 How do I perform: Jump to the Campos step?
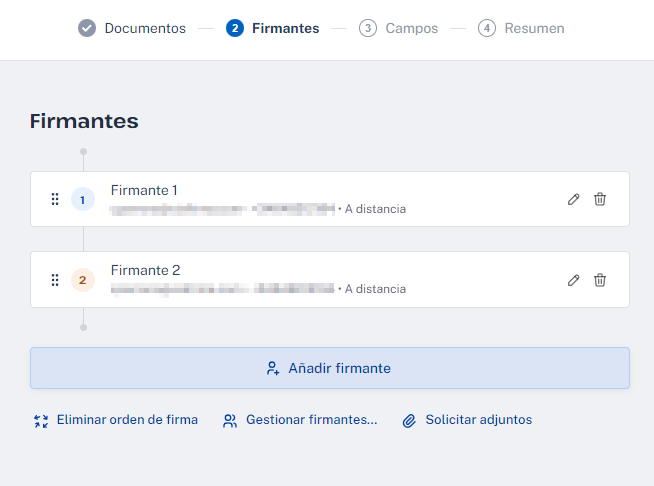point(412,28)
